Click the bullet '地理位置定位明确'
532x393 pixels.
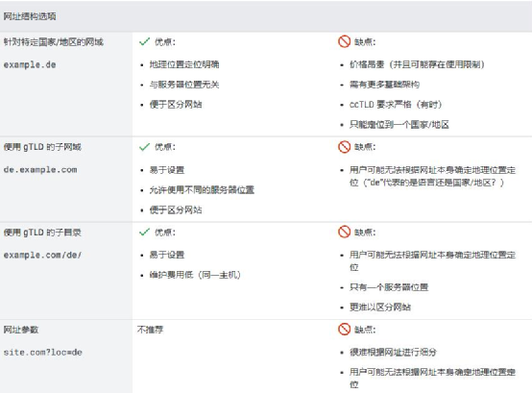[x=184, y=64]
